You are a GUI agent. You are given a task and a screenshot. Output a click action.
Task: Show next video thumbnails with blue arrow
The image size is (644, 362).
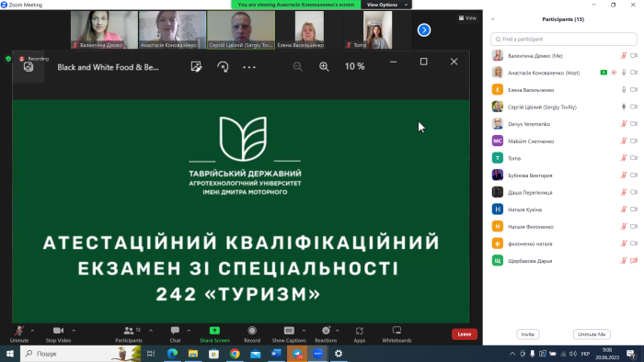(x=424, y=30)
